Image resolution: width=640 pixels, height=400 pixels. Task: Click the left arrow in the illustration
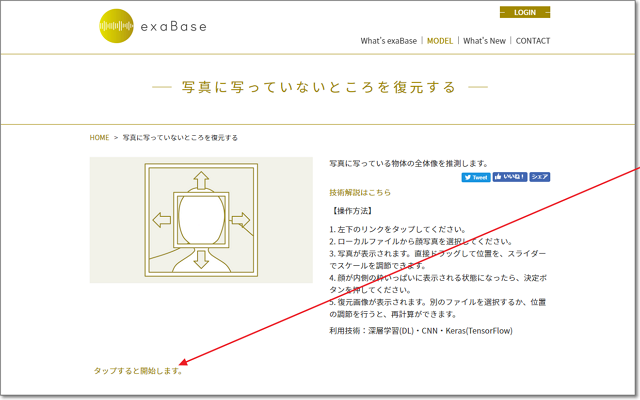pos(160,219)
